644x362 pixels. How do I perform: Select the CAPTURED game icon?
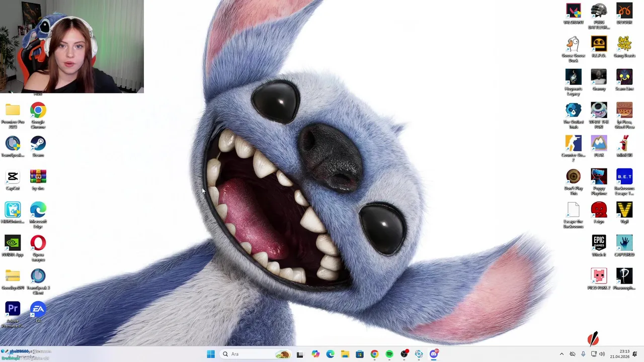[624, 246]
